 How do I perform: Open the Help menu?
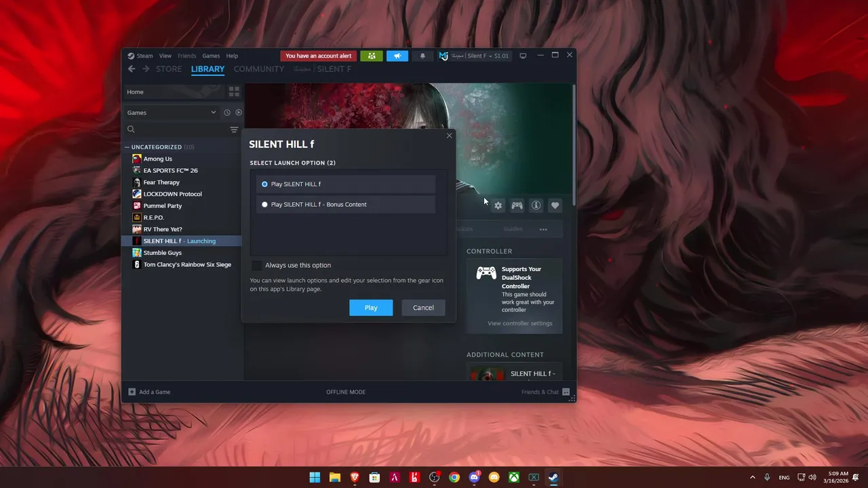click(x=232, y=56)
